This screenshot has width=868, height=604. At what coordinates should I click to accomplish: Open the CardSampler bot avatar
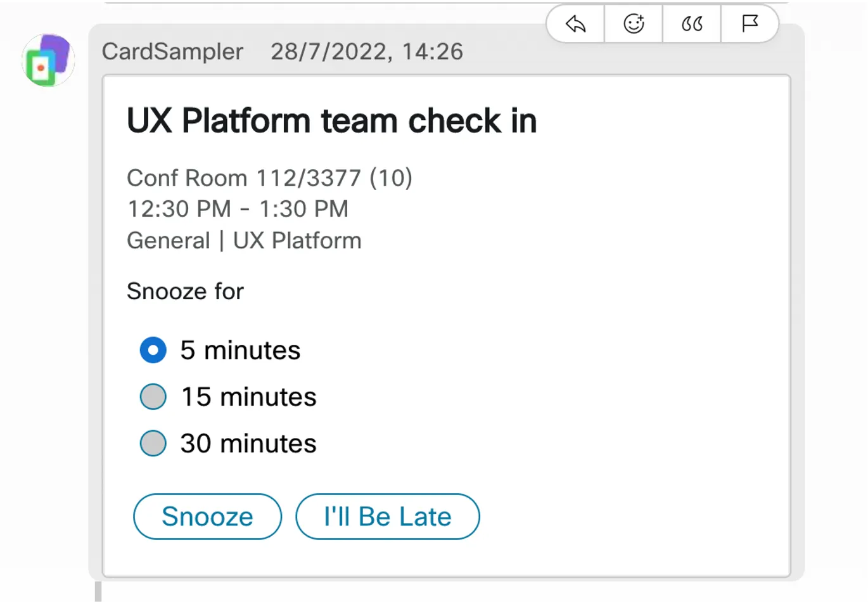pos(48,60)
